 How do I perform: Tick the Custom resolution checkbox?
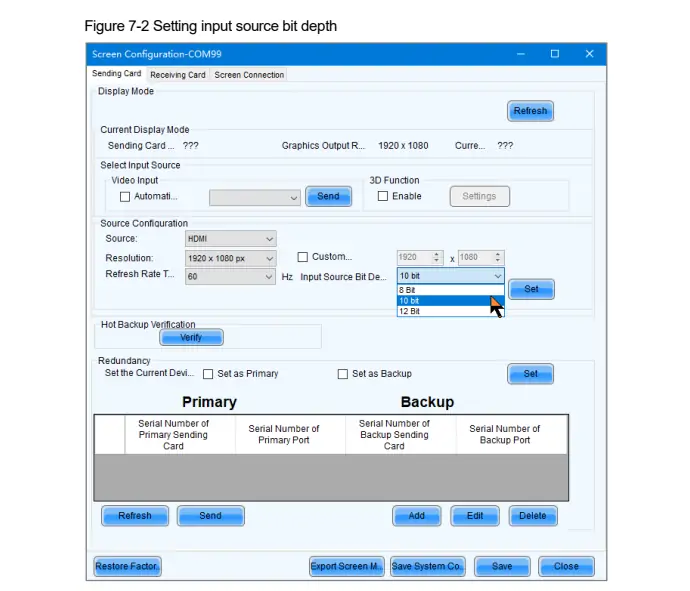(x=303, y=258)
